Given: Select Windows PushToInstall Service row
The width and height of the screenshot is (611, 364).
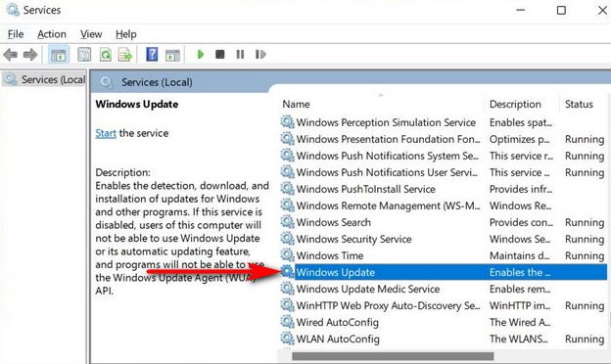Looking at the screenshot, I should pyautogui.click(x=444, y=189).
